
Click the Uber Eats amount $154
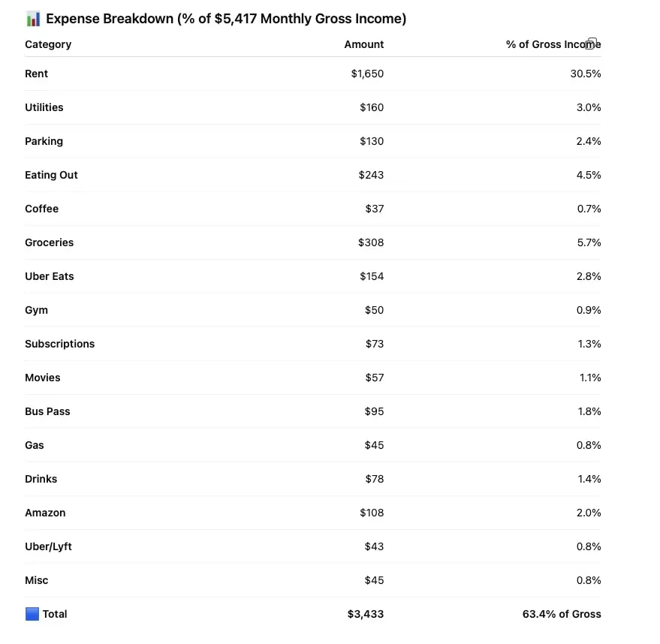coord(371,276)
